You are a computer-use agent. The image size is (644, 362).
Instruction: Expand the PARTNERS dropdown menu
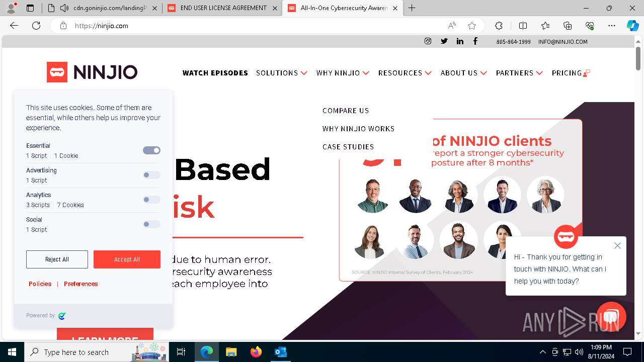(519, 73)
